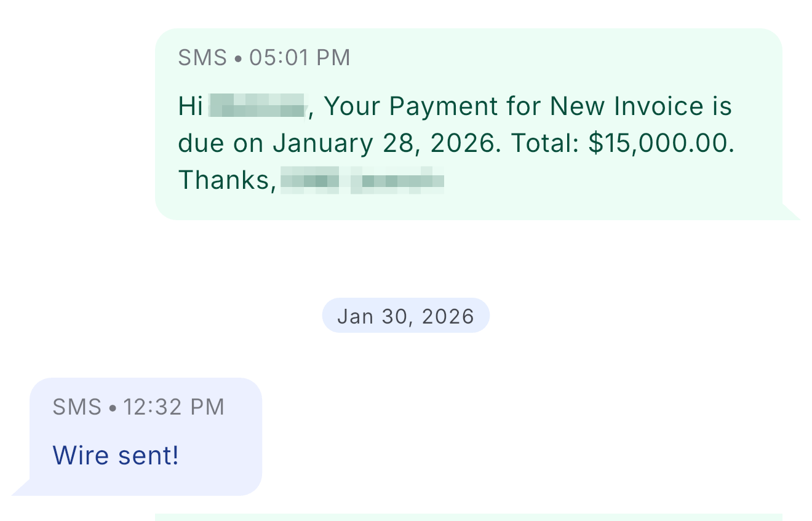
Task: Click the "Total:" label in invoice message
Action: click(546, 143)
